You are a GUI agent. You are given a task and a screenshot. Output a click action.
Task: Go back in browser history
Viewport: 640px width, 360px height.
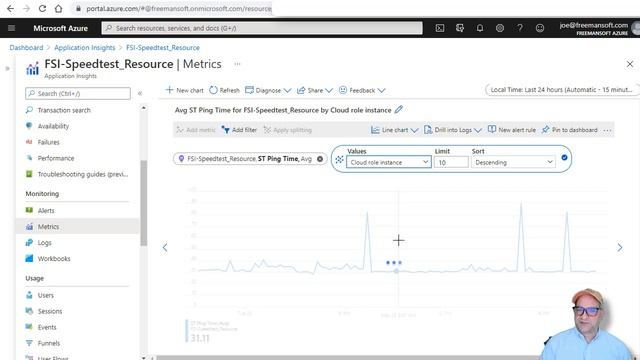click(x=10, y=9)
